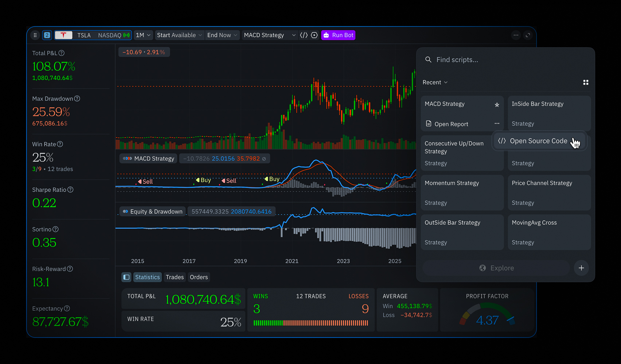The image size is (621, 364).
Task: Click the Explore button
Action: 496,268
